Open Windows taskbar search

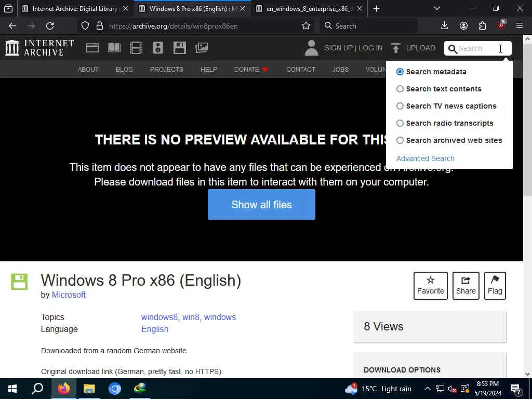(37, 389)
